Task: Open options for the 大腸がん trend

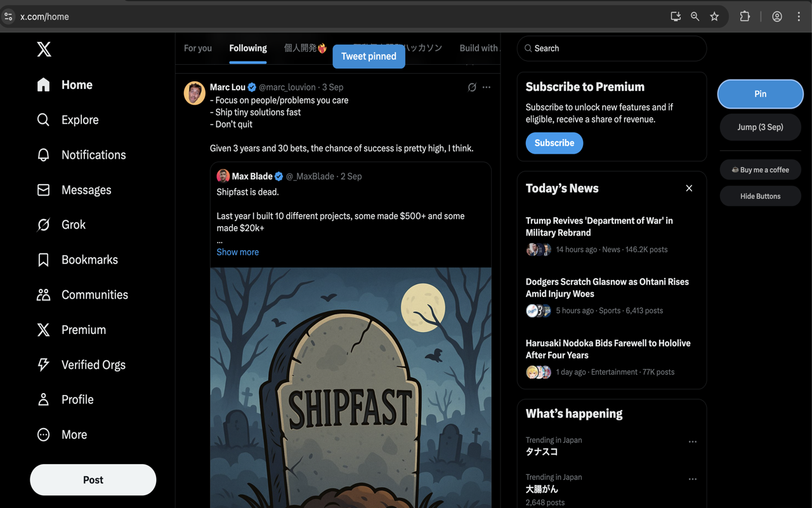Action: pos(693,479)
